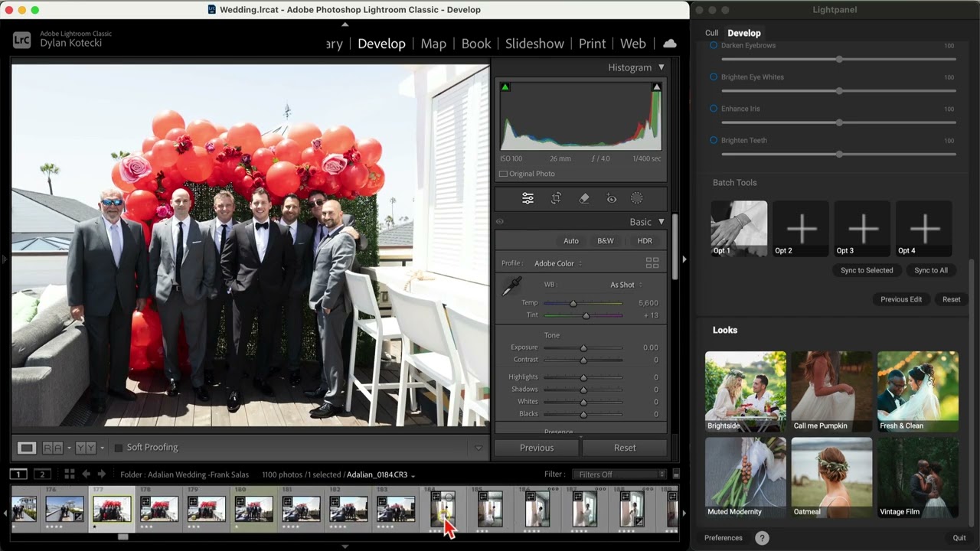Collapse the right panel group arrow
This screenshot has width=980, height=551.
click(684, 259)
